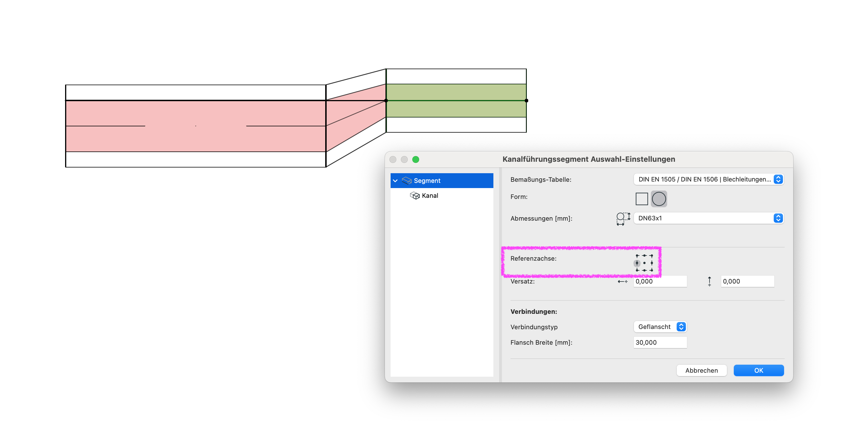Click the Bemaßungs-Tabelle label
This screenshot has height=443, width=868.
click(x=541, y=179)
